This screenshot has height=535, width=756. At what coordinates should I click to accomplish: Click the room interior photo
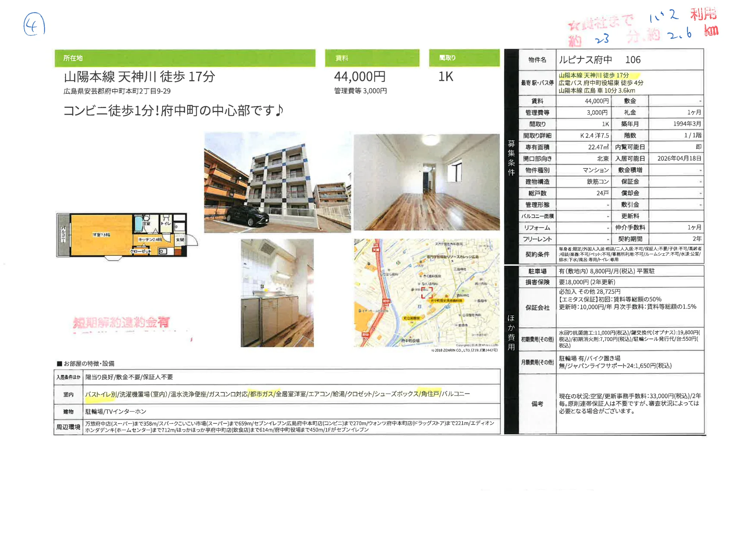427,182
